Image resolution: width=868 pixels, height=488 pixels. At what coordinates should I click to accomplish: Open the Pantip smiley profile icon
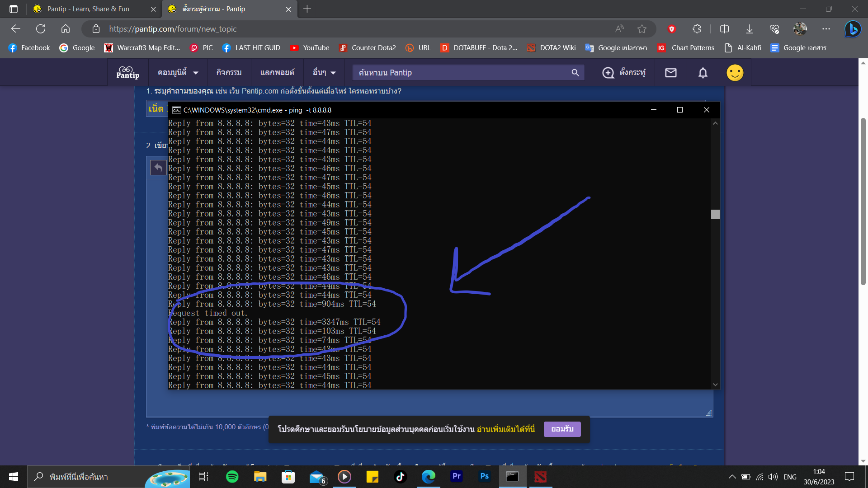tap(735, 73)
